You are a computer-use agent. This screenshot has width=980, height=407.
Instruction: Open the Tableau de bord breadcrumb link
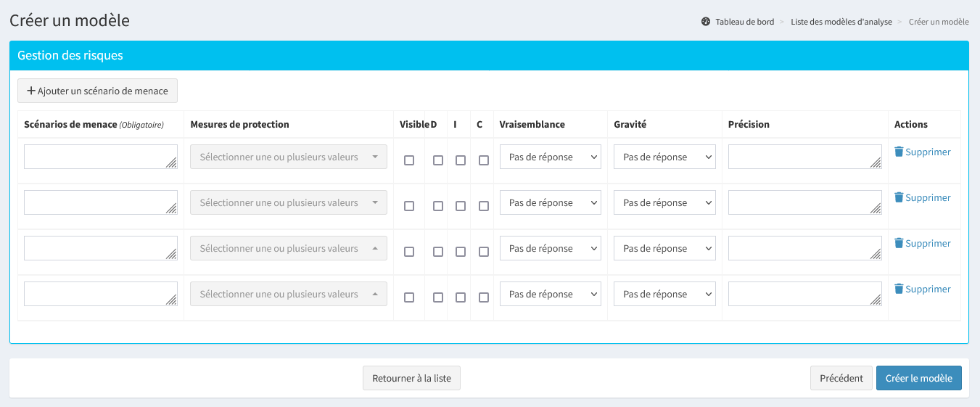coord(744,22)
